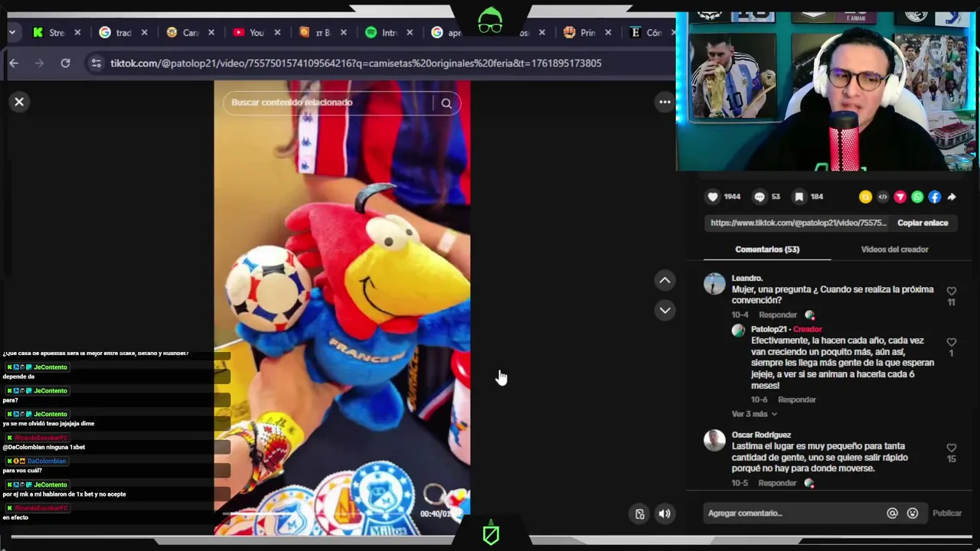980x551 pixels.
Task: Open the tab search dropdown chevron
Action: click(x=12, y=32)
